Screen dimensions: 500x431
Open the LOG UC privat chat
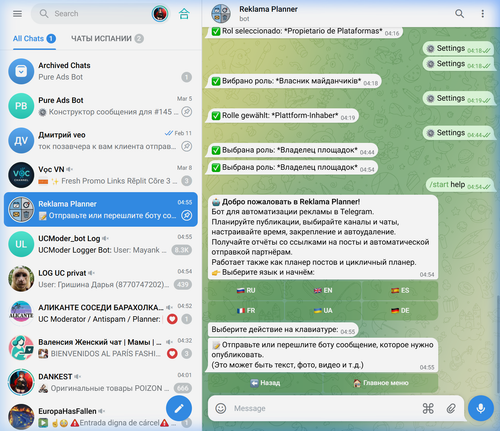pyautogui.click(x=100, y=279)
